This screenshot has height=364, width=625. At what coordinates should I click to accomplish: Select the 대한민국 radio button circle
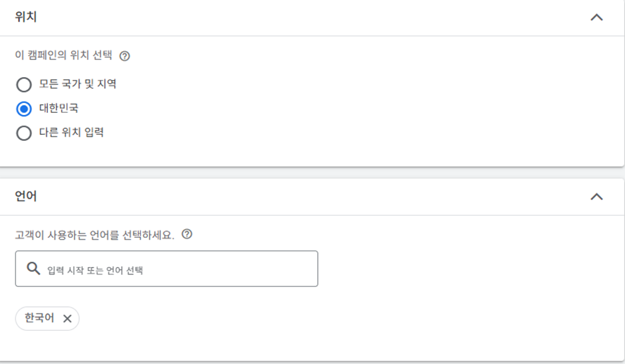[24, 109]
